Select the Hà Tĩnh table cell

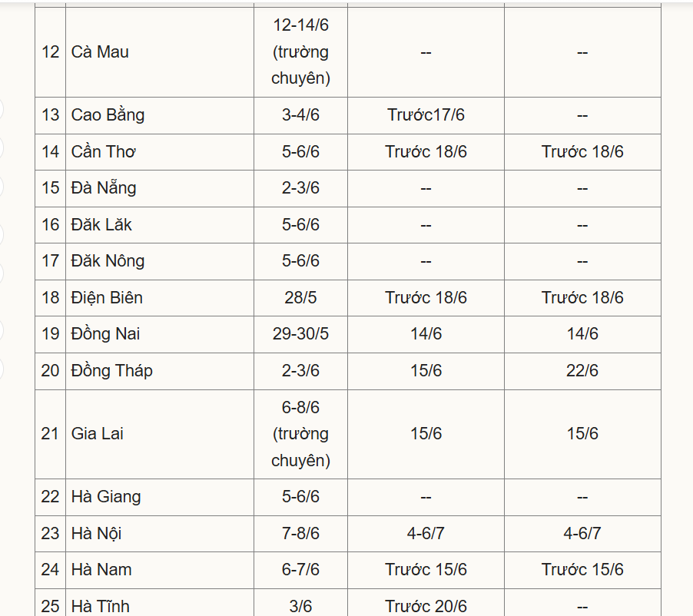click(x=100, y=606)
